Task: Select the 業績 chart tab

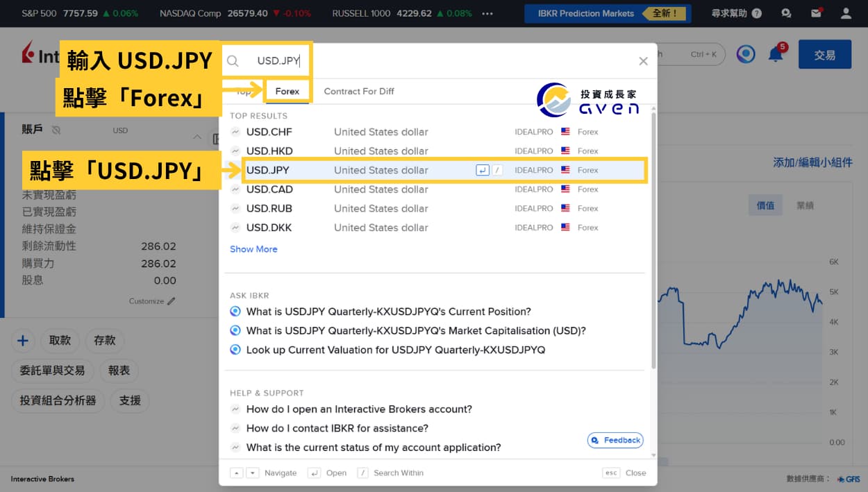Action: click(805, 205)
